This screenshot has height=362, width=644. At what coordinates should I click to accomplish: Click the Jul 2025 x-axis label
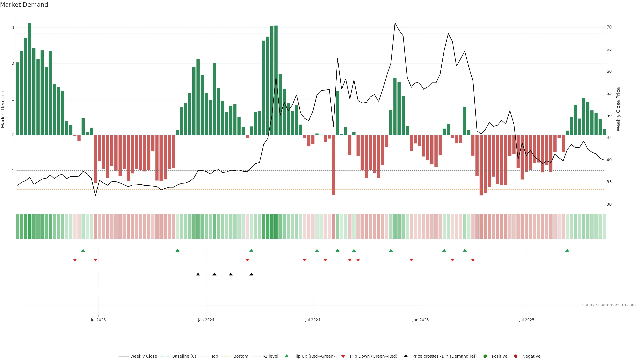(526, 320)
